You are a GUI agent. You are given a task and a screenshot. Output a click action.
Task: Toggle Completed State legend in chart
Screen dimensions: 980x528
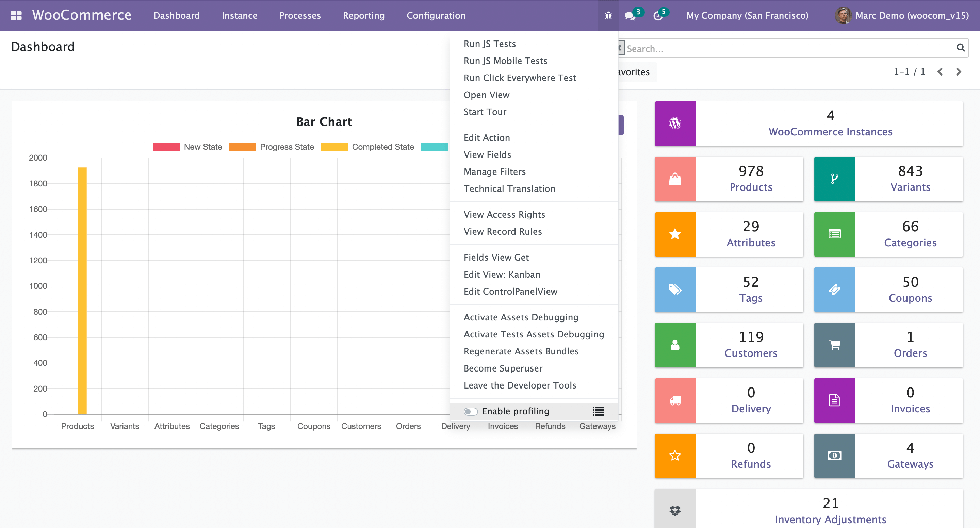click(x=367, y=147)
